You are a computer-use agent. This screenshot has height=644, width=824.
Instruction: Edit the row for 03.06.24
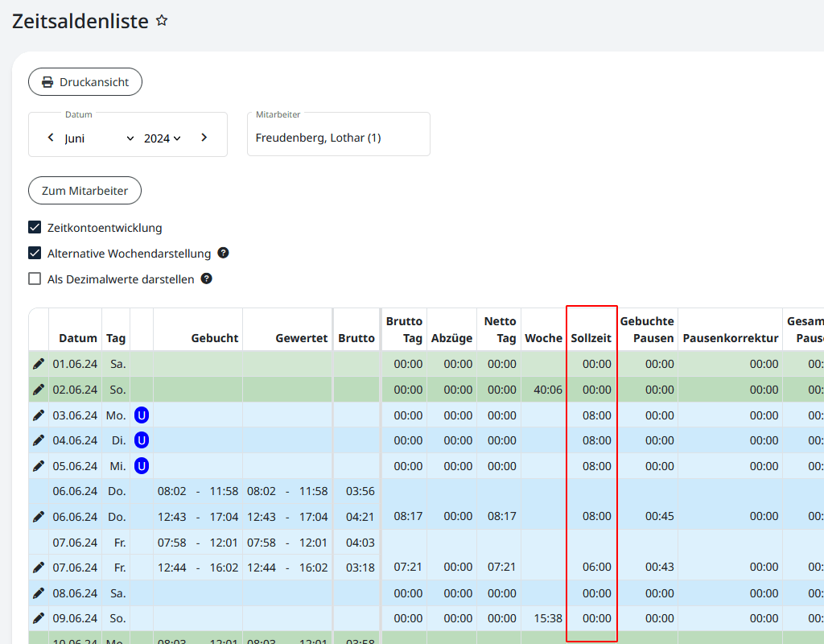[39, 415]
